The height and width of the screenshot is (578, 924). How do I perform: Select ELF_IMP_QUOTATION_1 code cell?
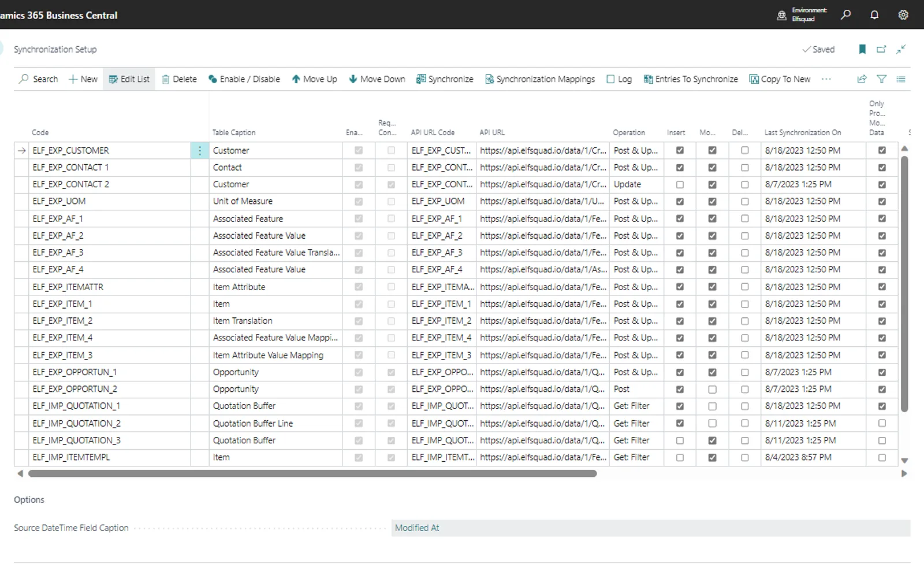[x=110, y=406]
